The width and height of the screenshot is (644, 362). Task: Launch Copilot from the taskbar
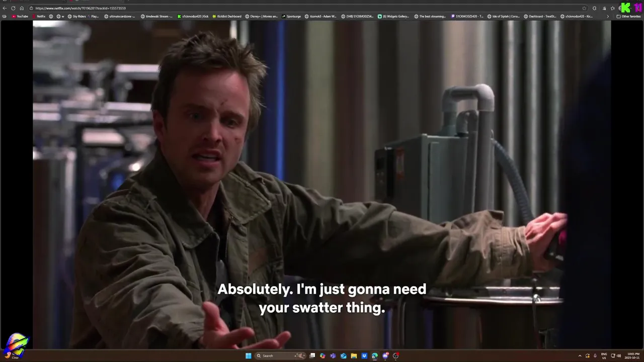[x=323, y=355]
